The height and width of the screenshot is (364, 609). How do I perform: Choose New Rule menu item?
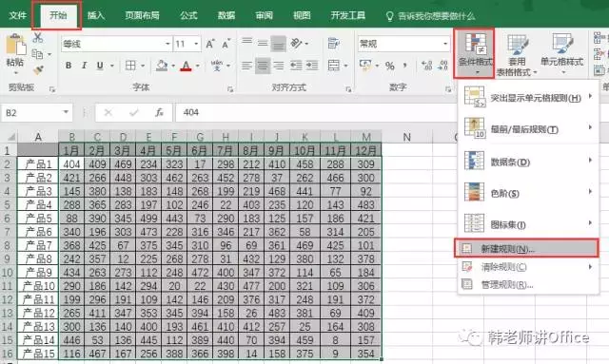(x=526, y=248)
